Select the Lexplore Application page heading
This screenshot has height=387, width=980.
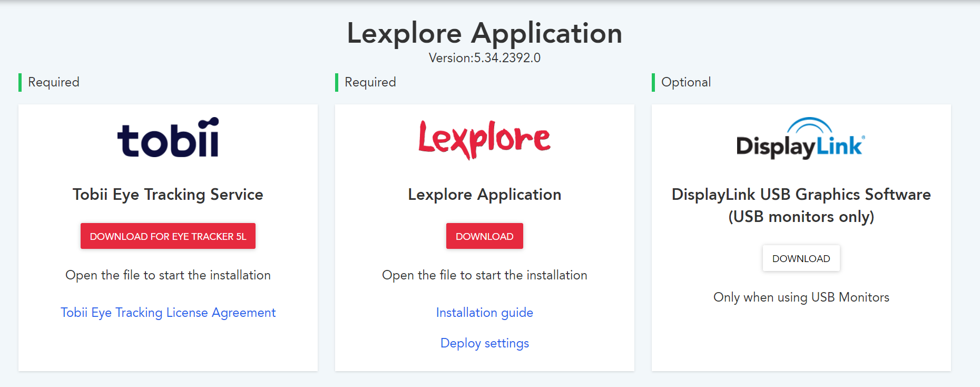coord(485,33)
